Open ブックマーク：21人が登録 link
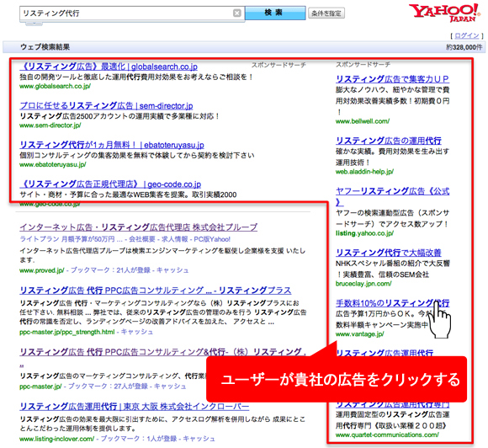This screenshot has width=488, height=448. pyautogui.click(x=110, y=270)
